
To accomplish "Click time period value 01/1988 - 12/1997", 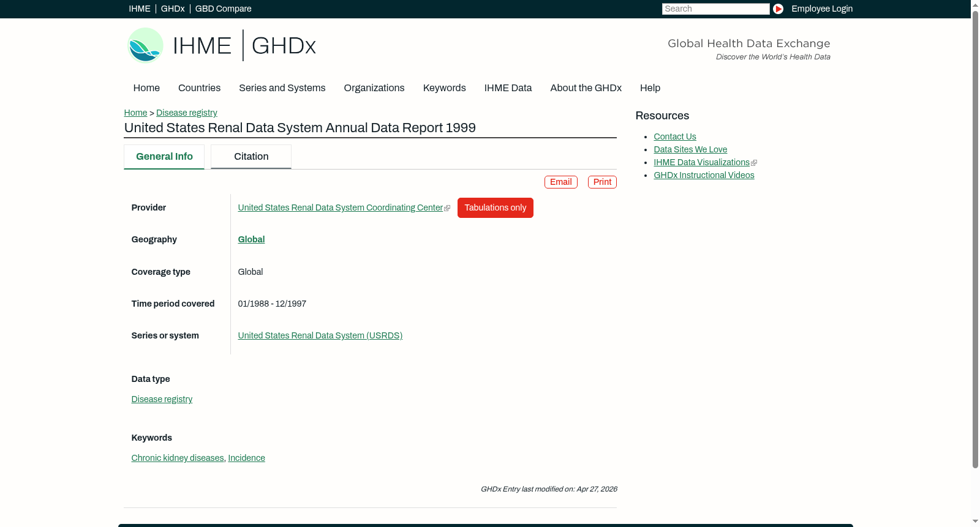I will click(x=272, y=304).
